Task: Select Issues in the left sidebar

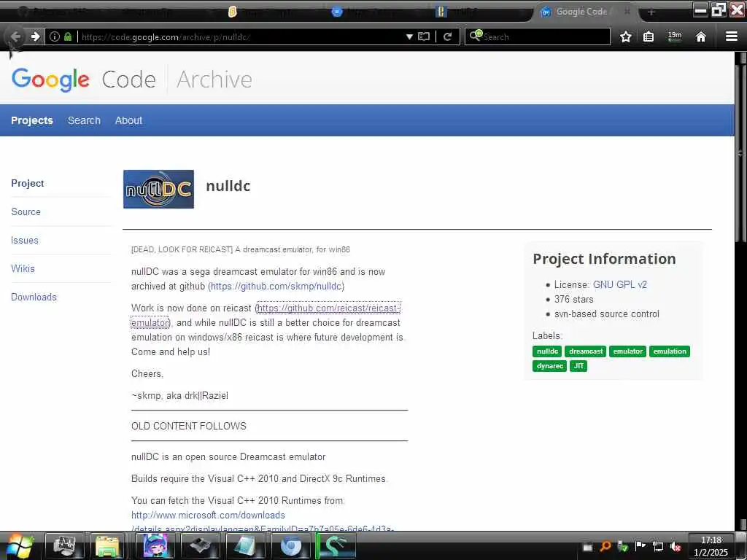Action: coord(24,241)
